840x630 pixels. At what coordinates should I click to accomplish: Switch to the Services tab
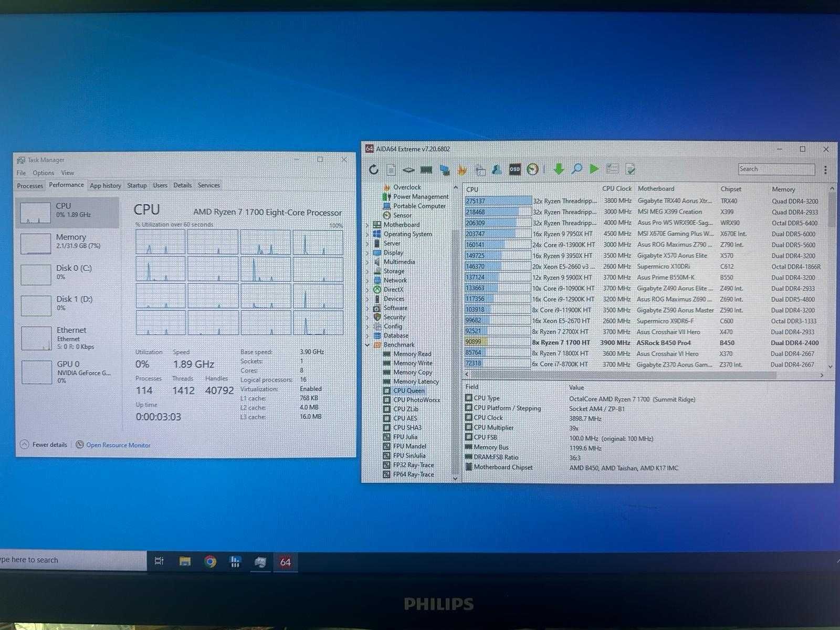(208, 185)
